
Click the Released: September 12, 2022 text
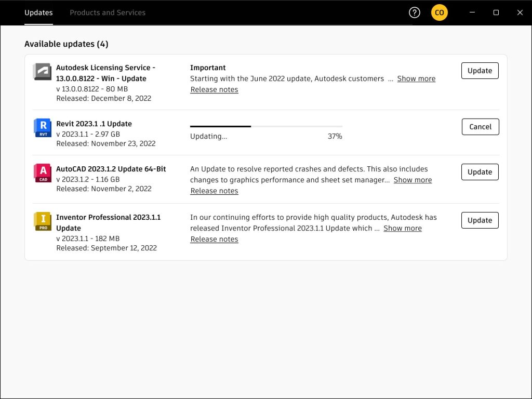[x=106, y=248]
